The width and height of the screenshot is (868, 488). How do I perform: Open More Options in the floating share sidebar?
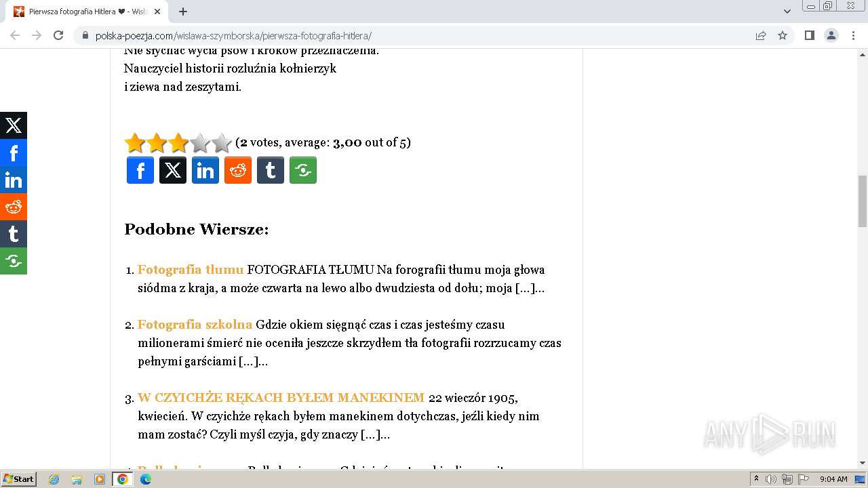[x=14, y=261]
